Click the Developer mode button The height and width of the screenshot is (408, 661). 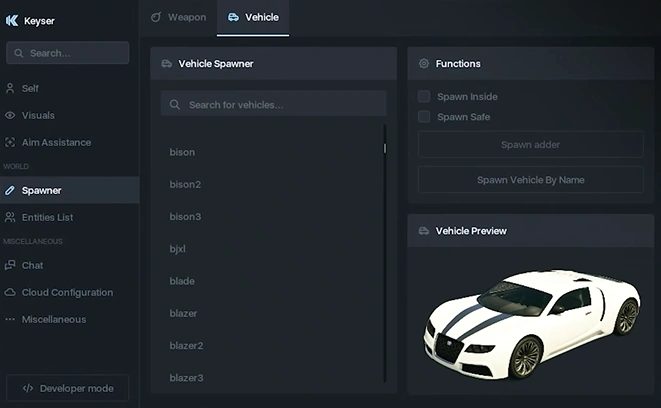coord(67,388)
